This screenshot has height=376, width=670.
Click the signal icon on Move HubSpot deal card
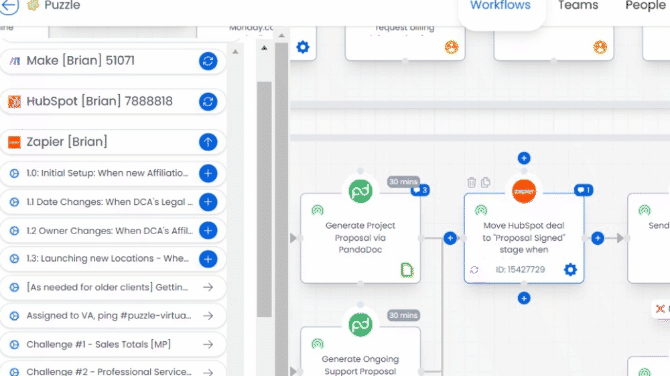[x=481, y=210]
